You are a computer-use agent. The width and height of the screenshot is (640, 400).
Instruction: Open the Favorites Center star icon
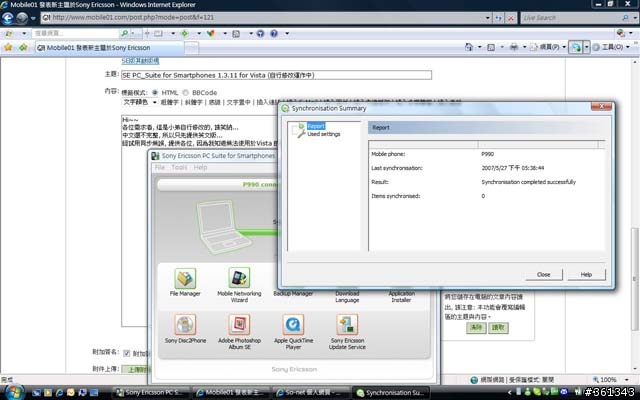[8, 47]
